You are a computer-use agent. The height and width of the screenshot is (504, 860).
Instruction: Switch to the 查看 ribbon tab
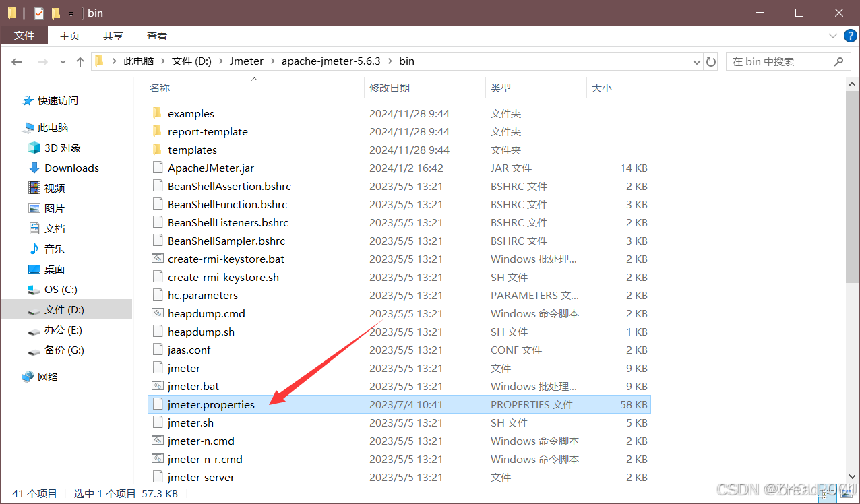[x=156, y=36]
